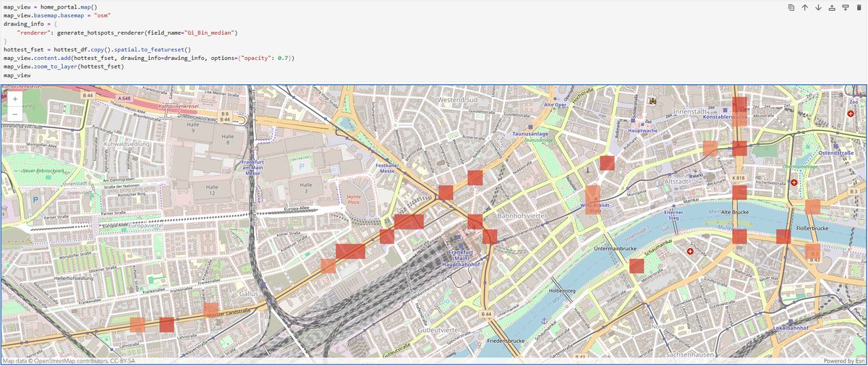Click the Halle 12 building label

click(213, 190)
